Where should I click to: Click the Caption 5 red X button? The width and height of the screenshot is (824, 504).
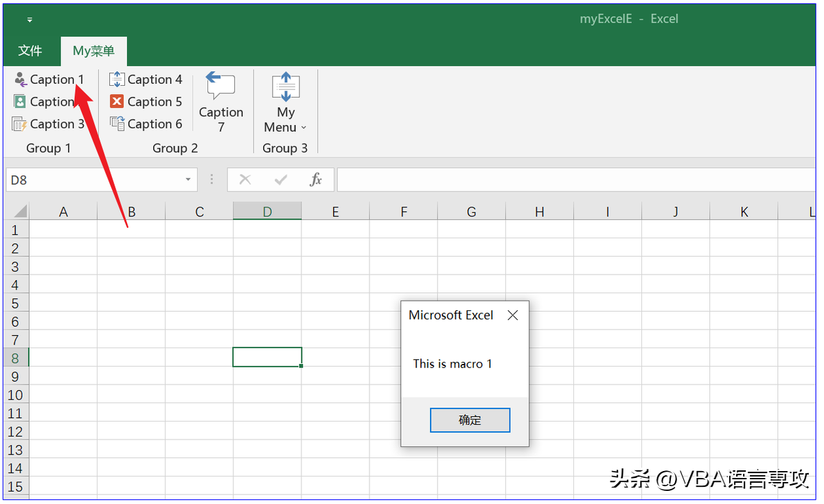[146, 102]
